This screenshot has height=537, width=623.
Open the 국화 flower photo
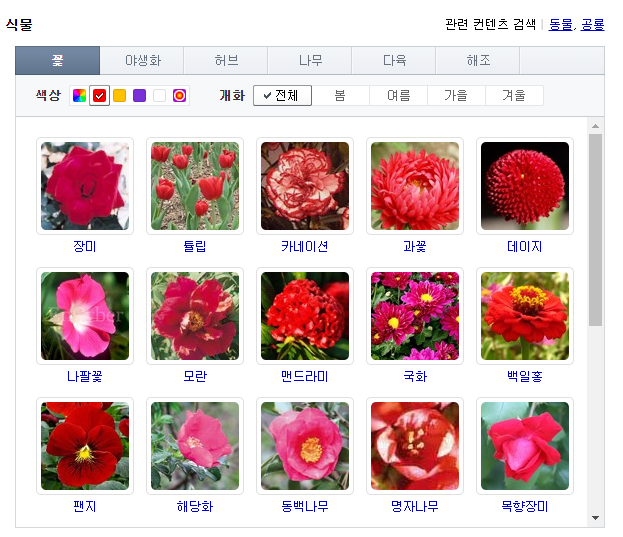click(x=415, y=316)
